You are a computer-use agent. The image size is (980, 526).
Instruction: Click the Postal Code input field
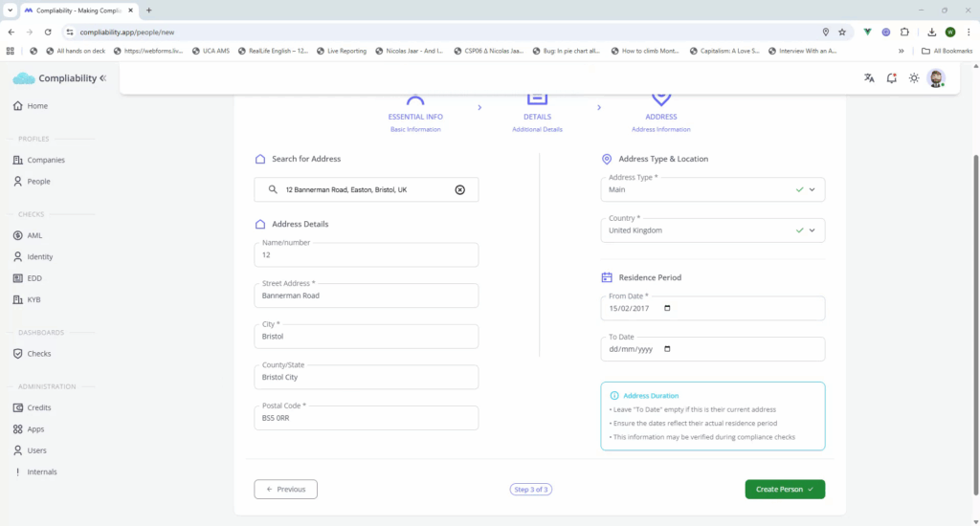366,419
